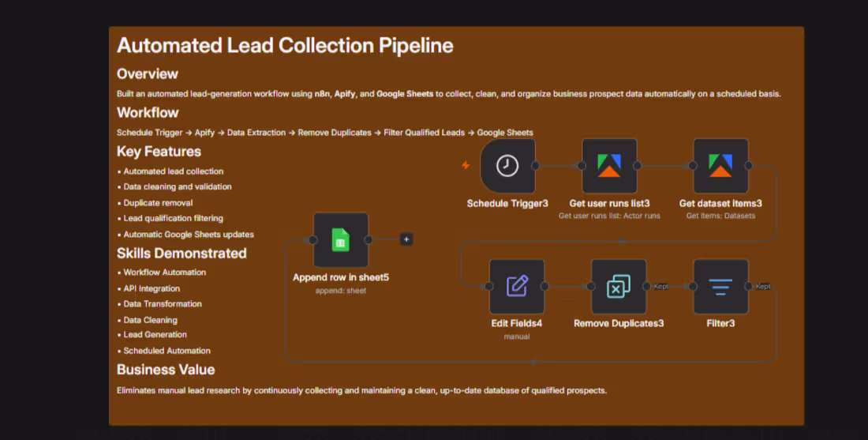
Task: Click the orange lightning trigger indicator
Action: 466,165
